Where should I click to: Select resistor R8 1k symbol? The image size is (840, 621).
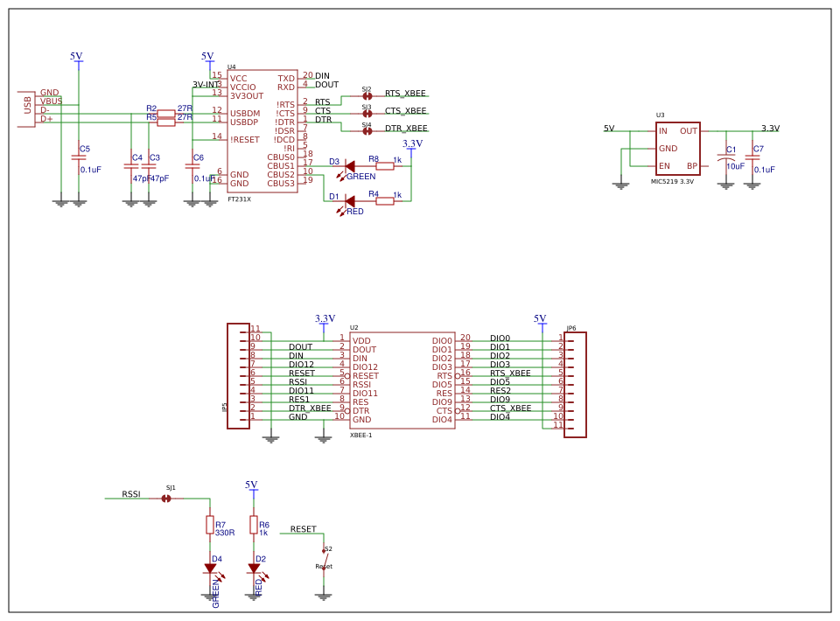[385, 166]
